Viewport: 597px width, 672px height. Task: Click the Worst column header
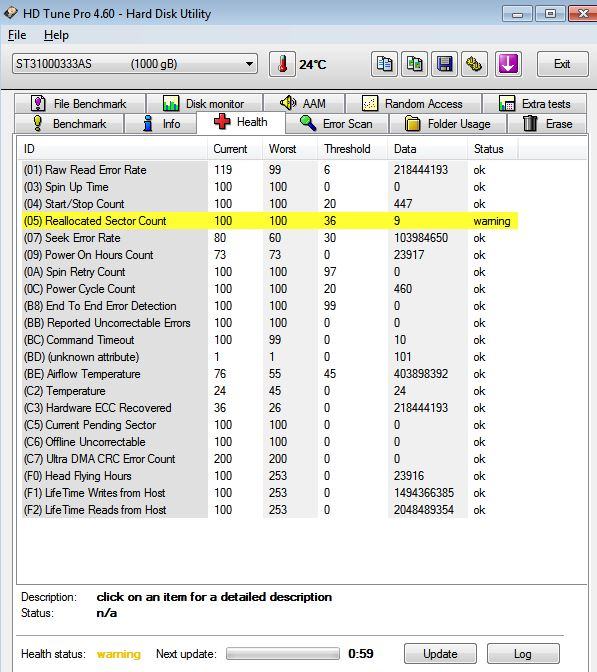coord(290,149)
